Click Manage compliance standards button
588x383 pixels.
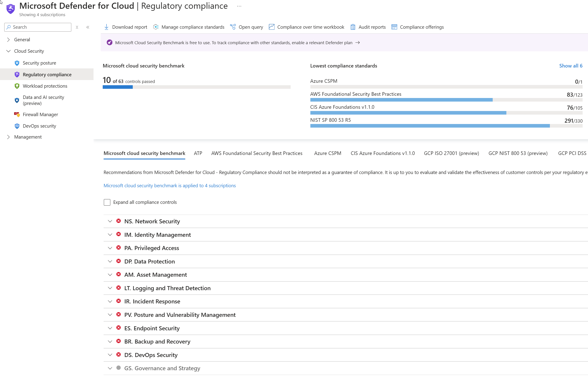189,27
